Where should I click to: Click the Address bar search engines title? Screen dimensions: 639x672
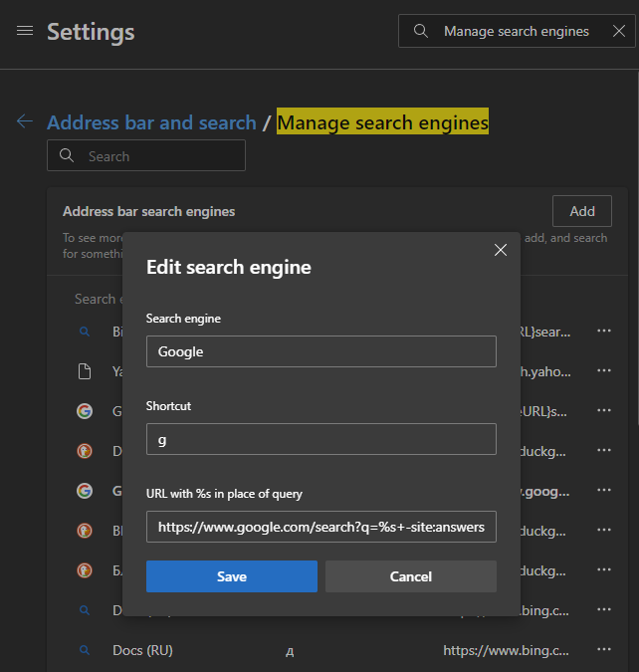pos(148,211)
